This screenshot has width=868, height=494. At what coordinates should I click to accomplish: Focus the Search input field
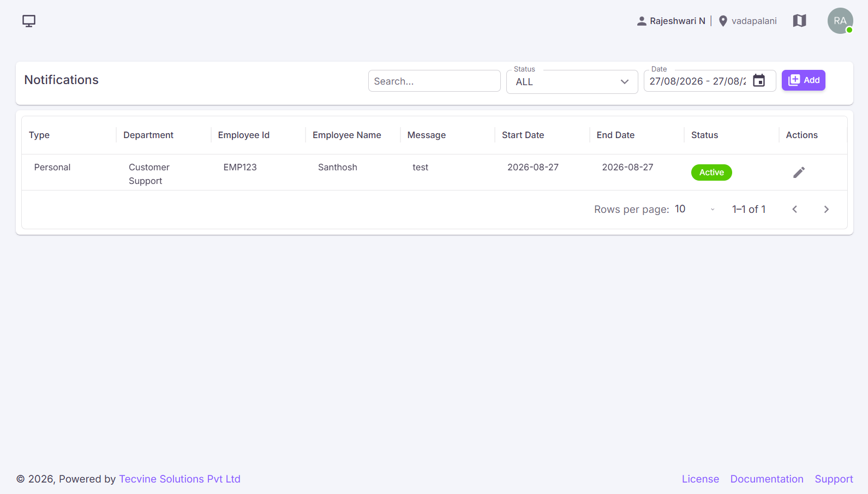434,81
